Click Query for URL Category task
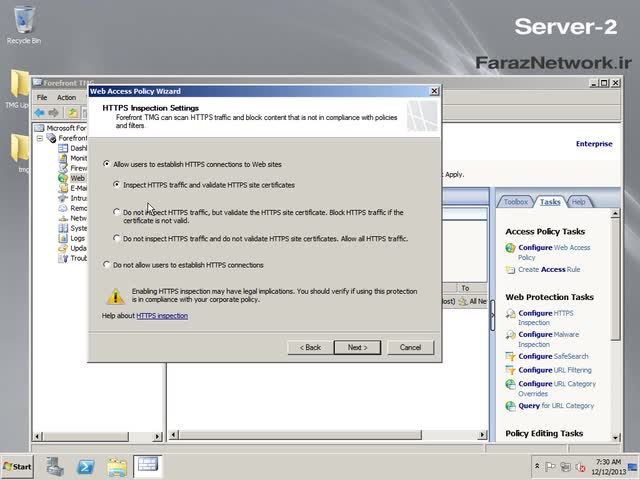The height and width of the screenshot is (480, 640). pos(556,406)
